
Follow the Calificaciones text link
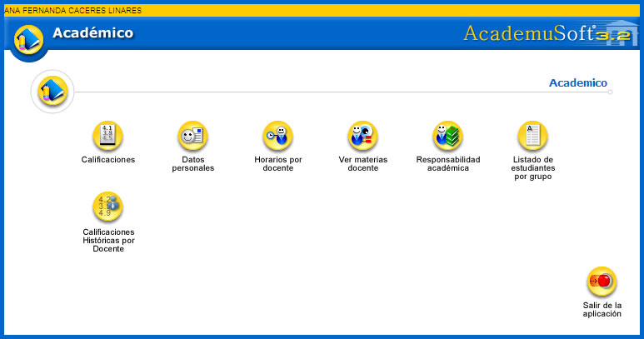108,160
